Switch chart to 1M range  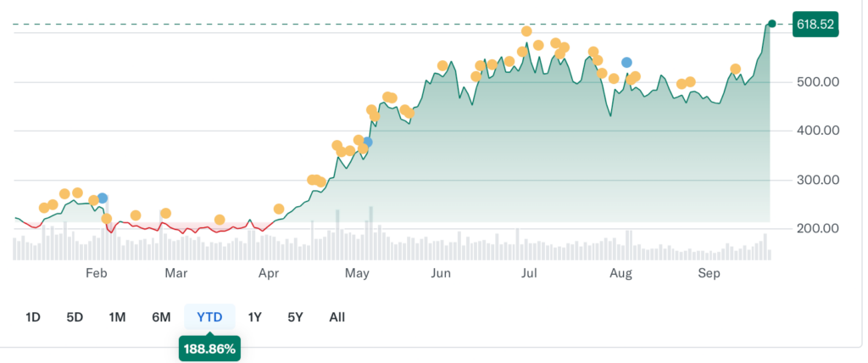pos(117,317)
